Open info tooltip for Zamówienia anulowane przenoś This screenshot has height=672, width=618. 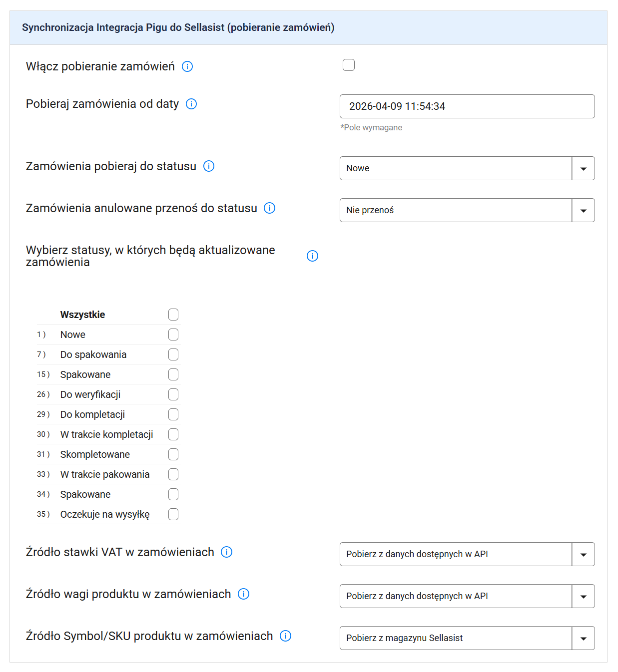[269, 208]
